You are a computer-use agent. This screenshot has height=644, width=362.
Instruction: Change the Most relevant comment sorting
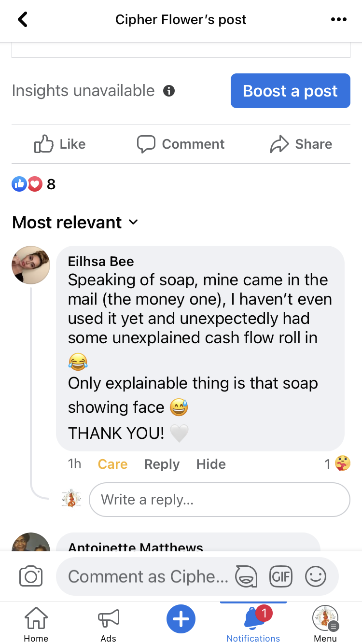coord(75,223)
